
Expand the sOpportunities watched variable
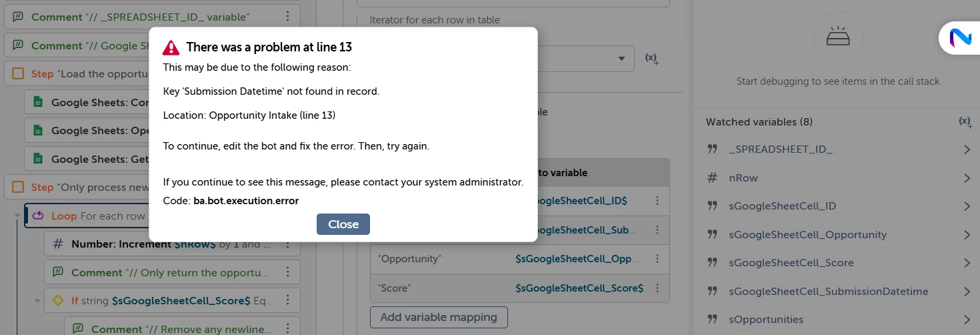pos(967,320)
